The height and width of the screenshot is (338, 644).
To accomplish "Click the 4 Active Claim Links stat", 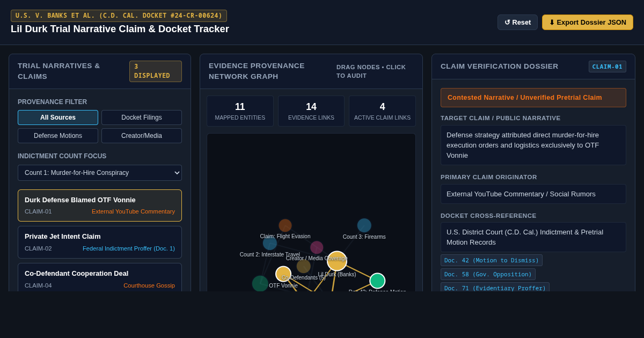I will (x=382, y=111).
